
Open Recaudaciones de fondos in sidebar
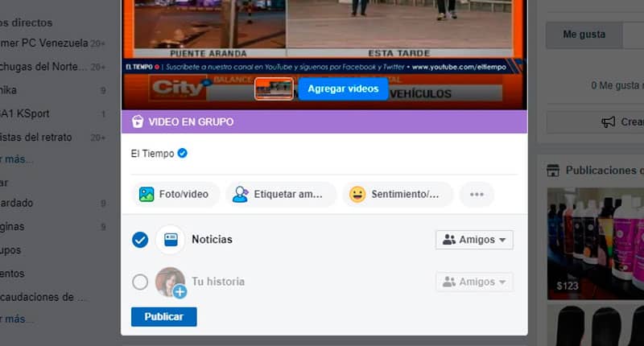point(43,297)
